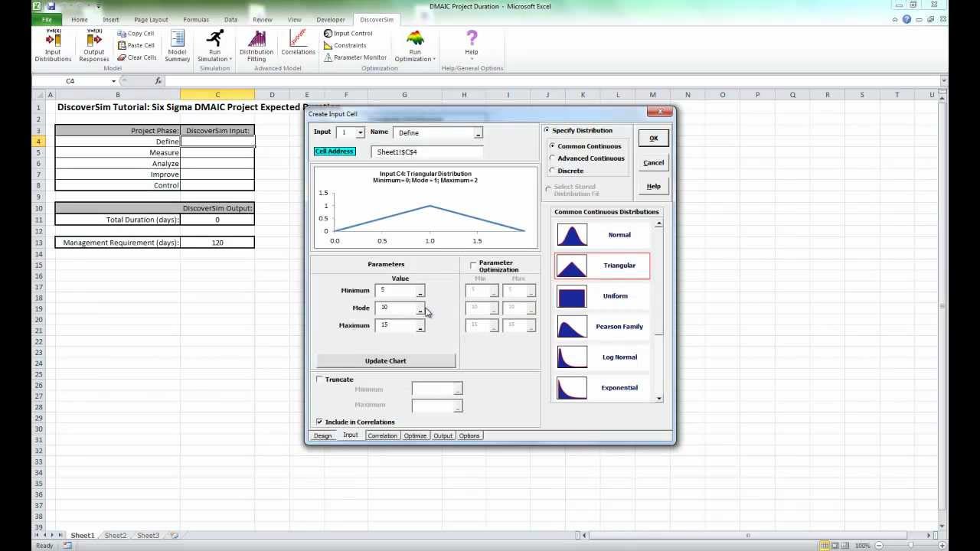Open the Model Summary icon
The image size is (980, 551).
(x=177, y=46)
